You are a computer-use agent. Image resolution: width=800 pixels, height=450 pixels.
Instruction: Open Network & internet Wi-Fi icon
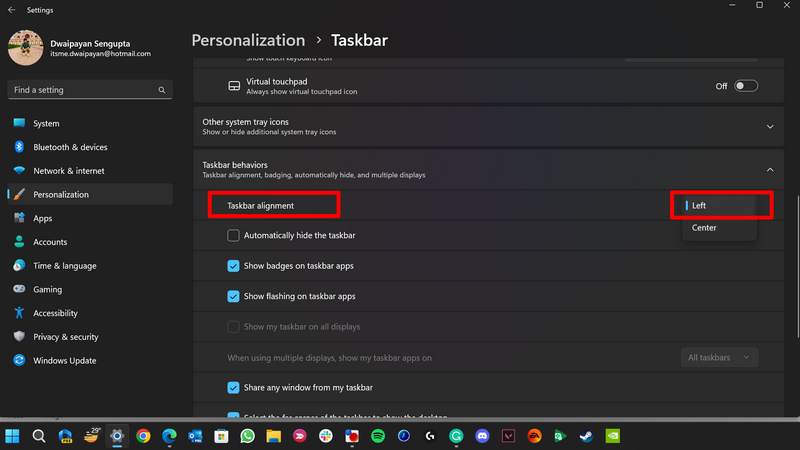pyautogui.click(x=19, y=171)
